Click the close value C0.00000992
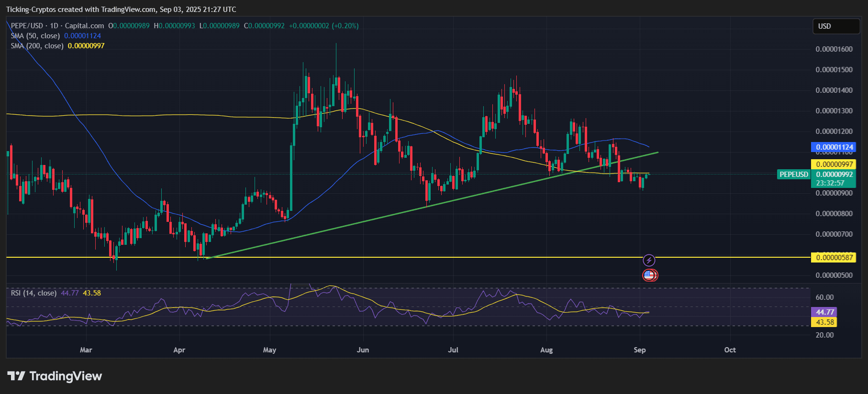 pos(264,26)
